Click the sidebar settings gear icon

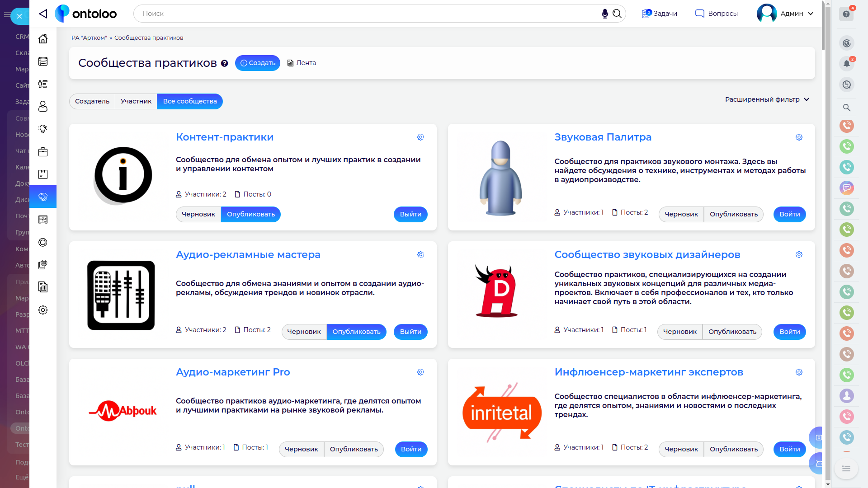click(43, 310)
